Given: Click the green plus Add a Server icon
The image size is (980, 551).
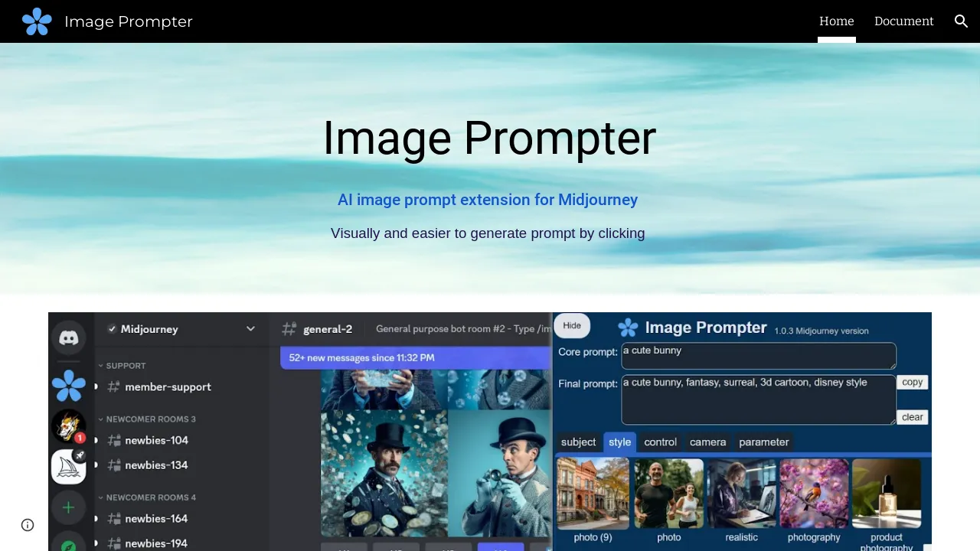Looking at the screenshot, I should (68, 507).
